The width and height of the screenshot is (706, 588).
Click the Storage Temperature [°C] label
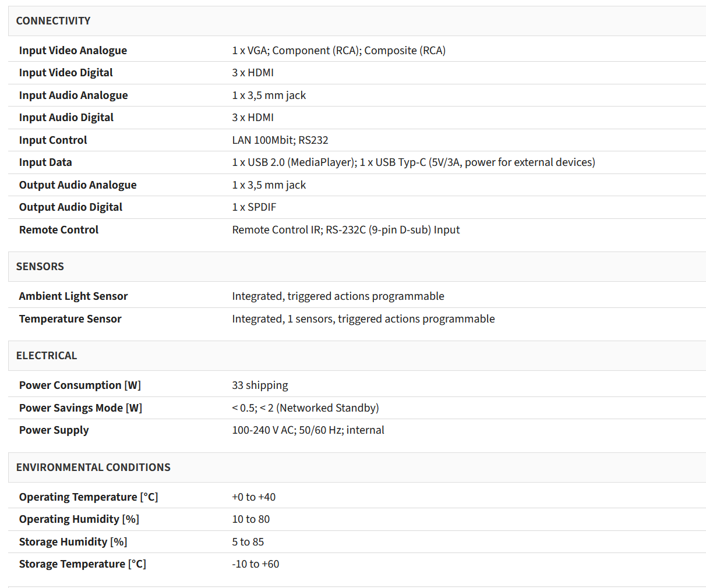coord(82,564)
